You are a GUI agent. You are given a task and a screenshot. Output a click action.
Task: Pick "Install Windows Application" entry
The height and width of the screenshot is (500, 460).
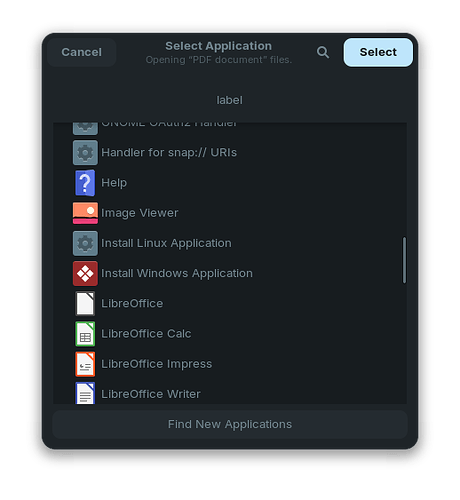(x=177, y=273)
